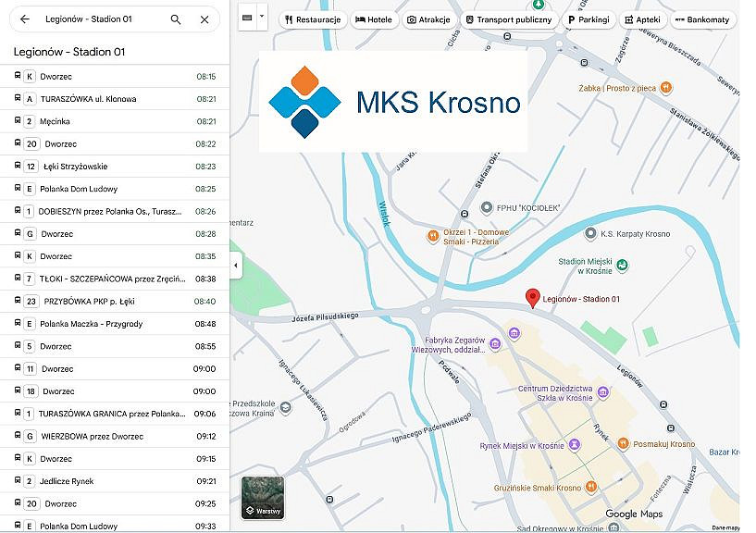Select line 18 Dworzec 09:00 departure

[115, 391]
